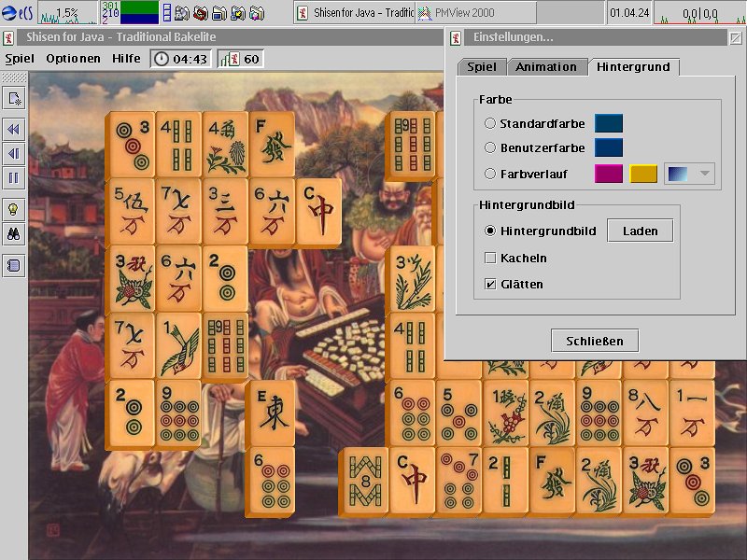747x560 pixels.
Task: Select the Hintergrundbild radio button
Action: [489, 231]
